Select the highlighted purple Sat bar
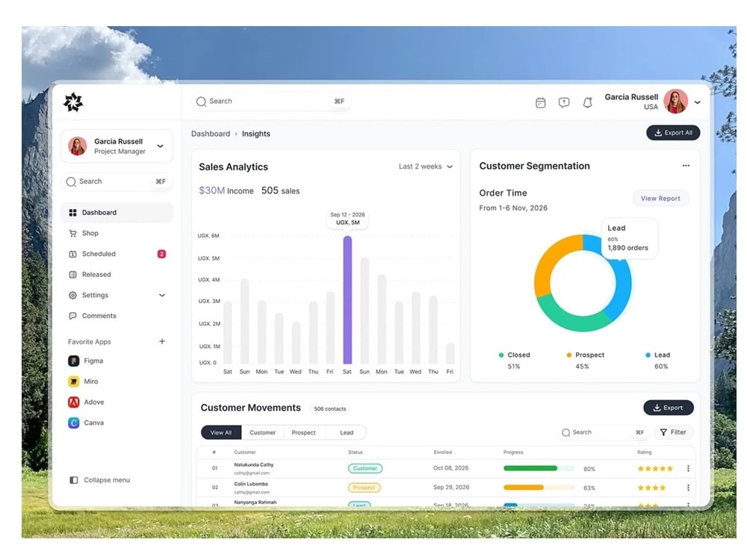This screenshot has height=560, width=747. [x=347, y=300]
